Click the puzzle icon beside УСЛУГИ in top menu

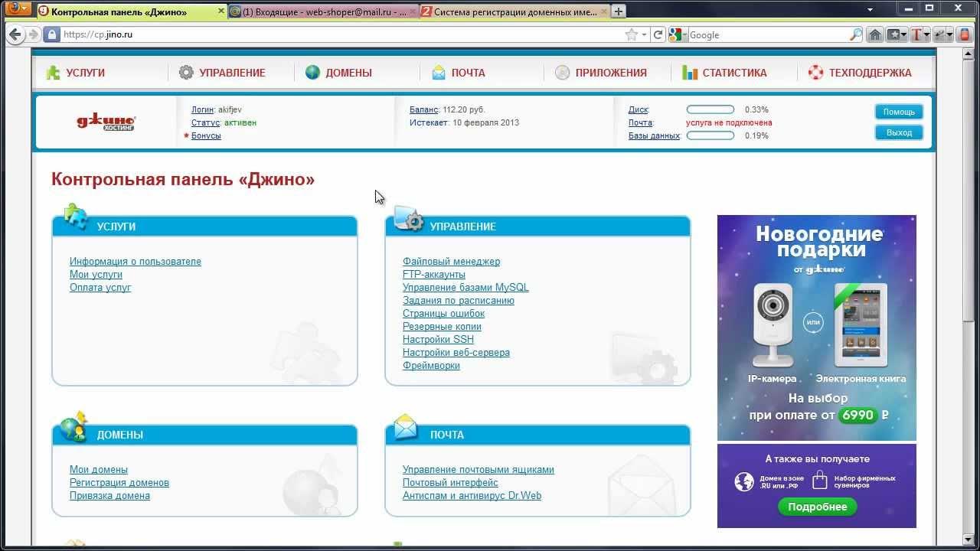tap(53, 73)
